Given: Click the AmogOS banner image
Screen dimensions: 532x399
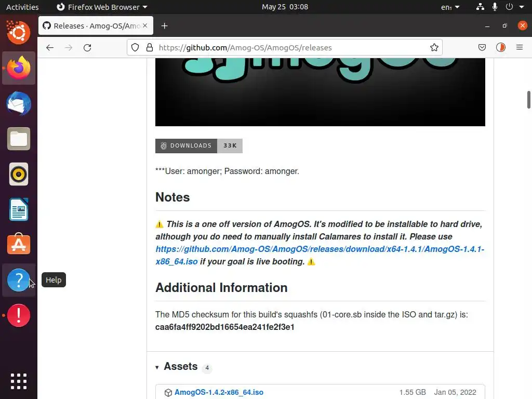Looking at the screenshot, I should tap(320, 92).
